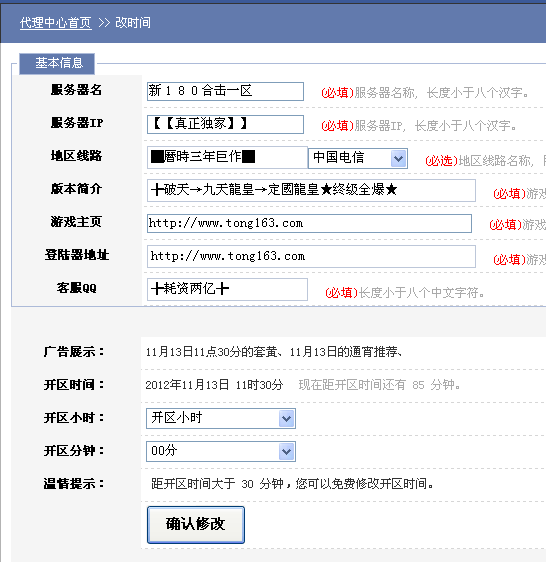Click the 客服QQ input field

pos(227,289)
